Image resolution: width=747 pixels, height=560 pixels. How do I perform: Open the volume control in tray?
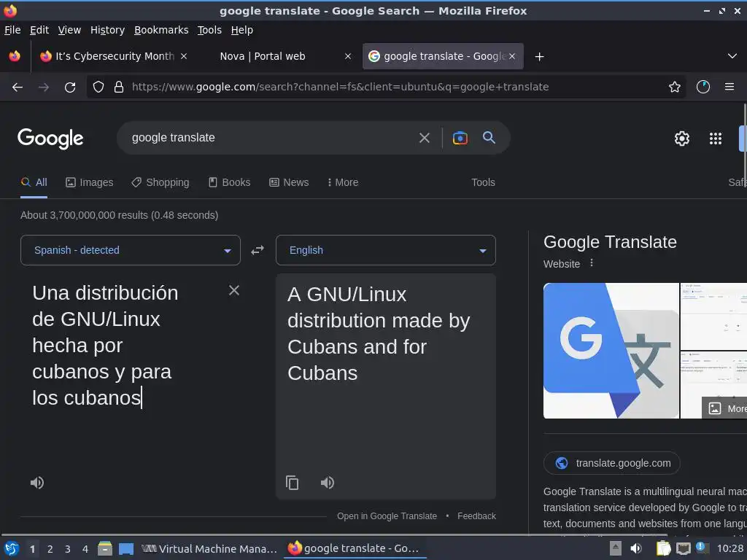coord(636,548)
